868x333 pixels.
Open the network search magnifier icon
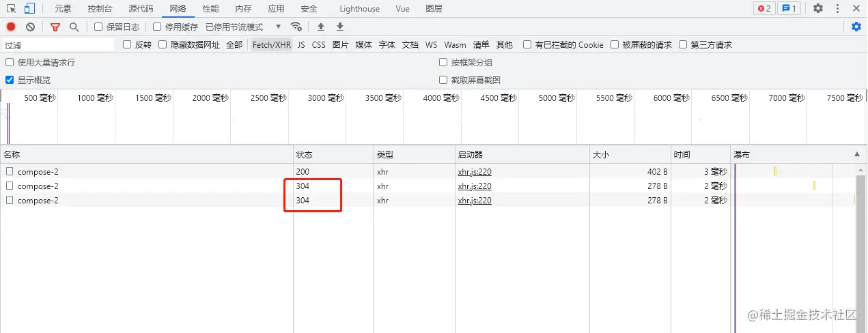(74, 27)
